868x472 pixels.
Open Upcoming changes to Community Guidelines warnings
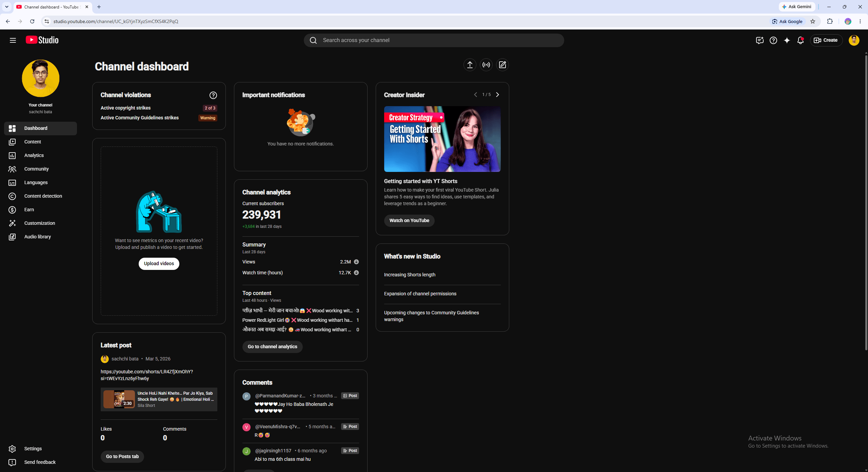pos(432,316)
